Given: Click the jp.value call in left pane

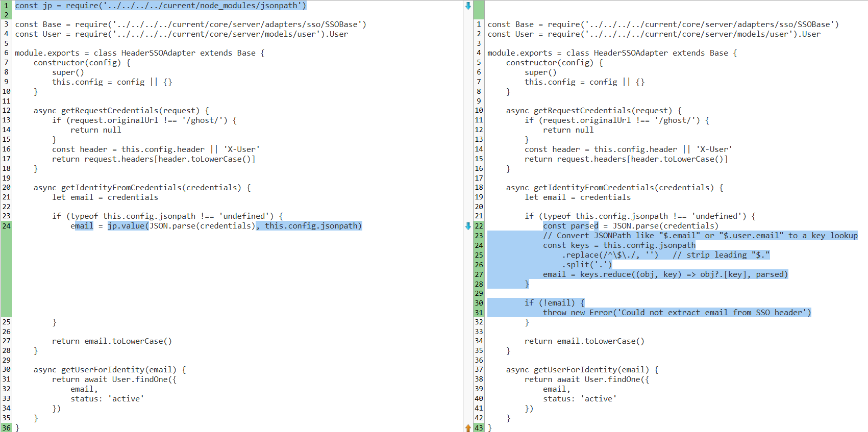Looking at the screenshot, I should click(128, 226).
